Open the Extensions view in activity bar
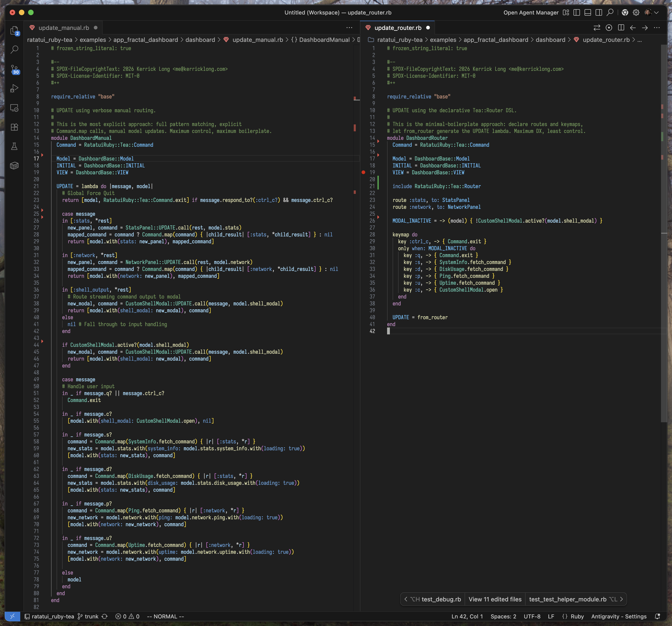Viewport: 672px width, 626px height. coord(14,127)
